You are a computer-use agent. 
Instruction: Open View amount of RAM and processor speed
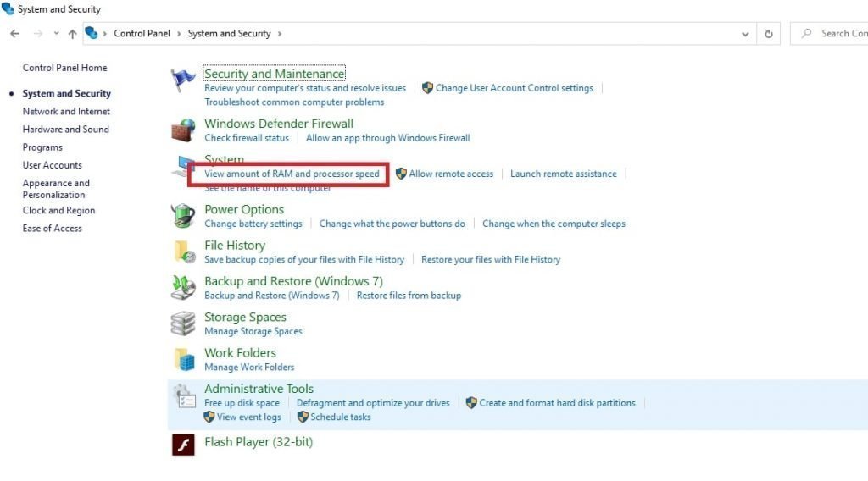point(292,174)
